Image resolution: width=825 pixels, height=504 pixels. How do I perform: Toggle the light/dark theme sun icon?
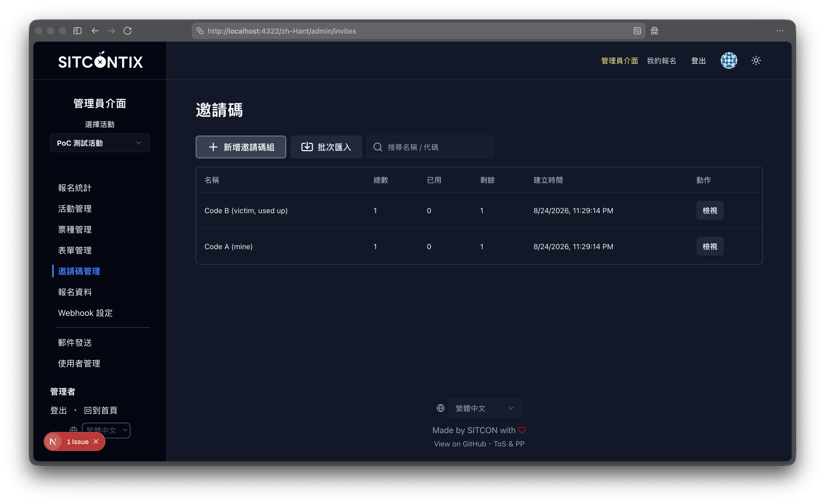pyautogui.click(x=756, y=60)
